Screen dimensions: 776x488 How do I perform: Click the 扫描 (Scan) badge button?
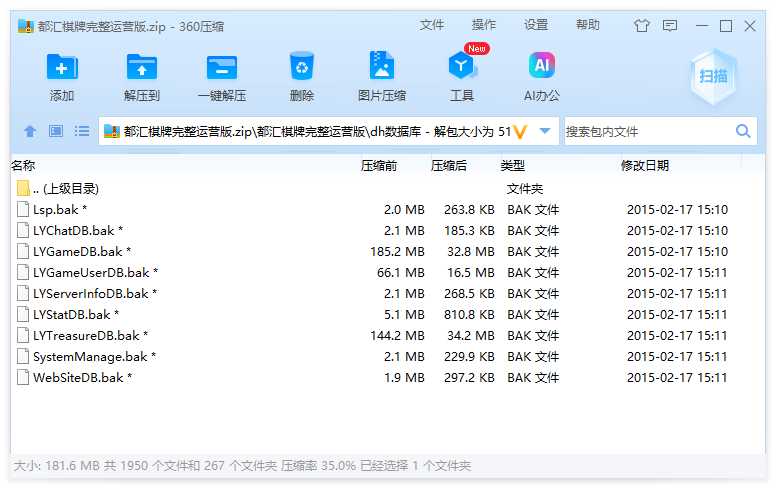(713, 76)
